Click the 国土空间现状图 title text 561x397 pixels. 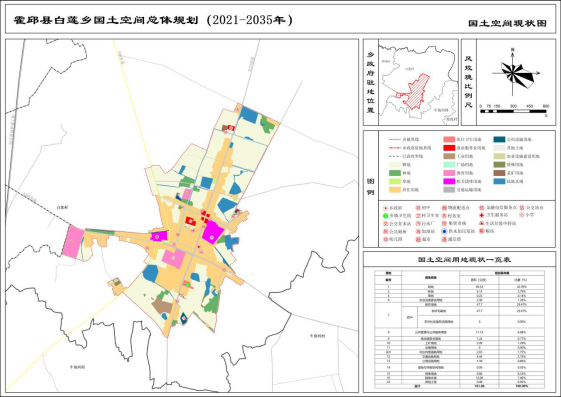507,24
